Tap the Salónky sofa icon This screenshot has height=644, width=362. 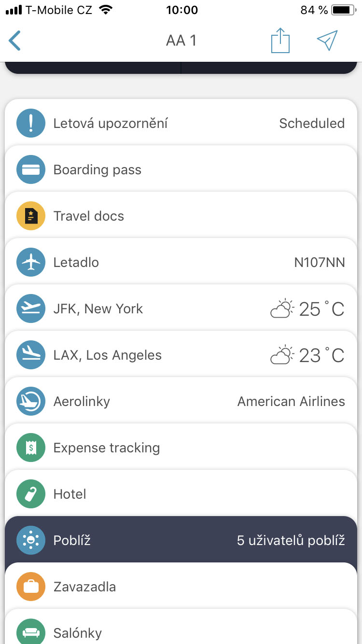tap(31, 632)
